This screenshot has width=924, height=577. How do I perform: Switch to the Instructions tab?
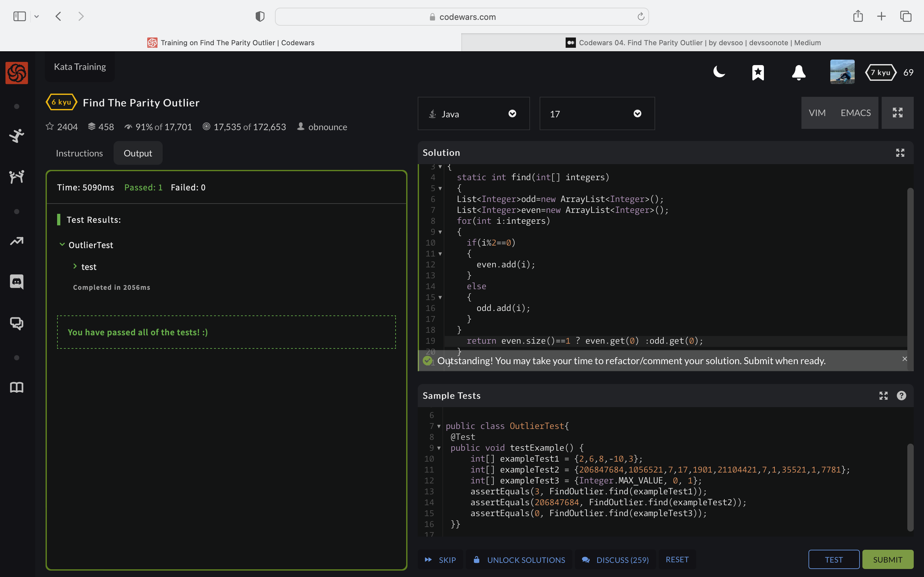pyautogui.click(x=80, y=154)
